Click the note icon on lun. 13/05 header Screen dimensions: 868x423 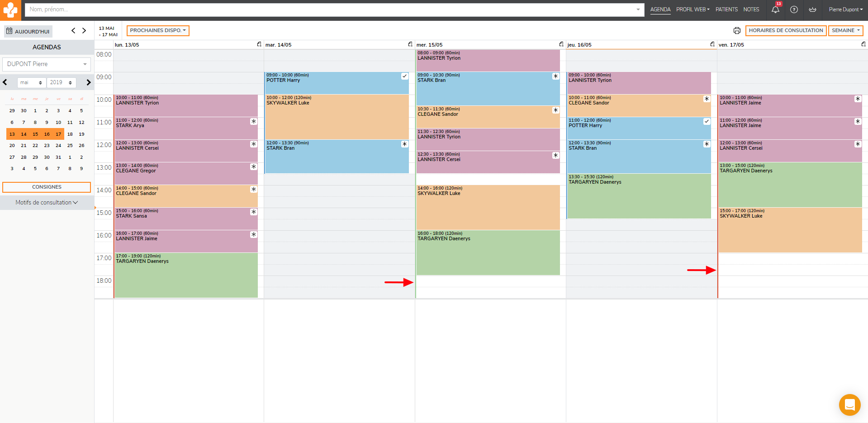pyautogui.click(x=259, y=44)
